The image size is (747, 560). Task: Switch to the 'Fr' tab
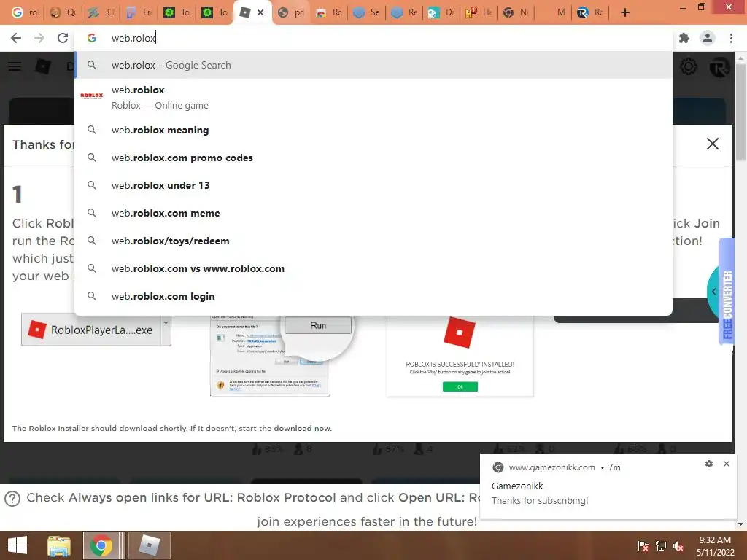139,12
